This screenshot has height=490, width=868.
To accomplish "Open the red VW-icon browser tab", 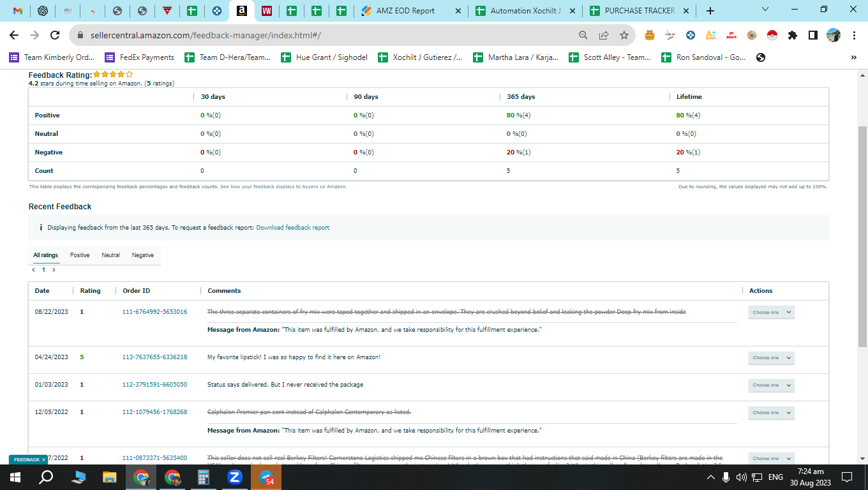I will [x=267, y=11].
